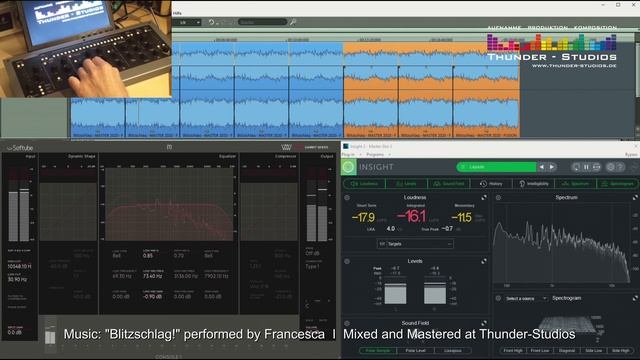Viewport: 640px width, 360px height.
Task: Click the input high cut value 10548.10 Hz
Action: (x=20, y=266)
